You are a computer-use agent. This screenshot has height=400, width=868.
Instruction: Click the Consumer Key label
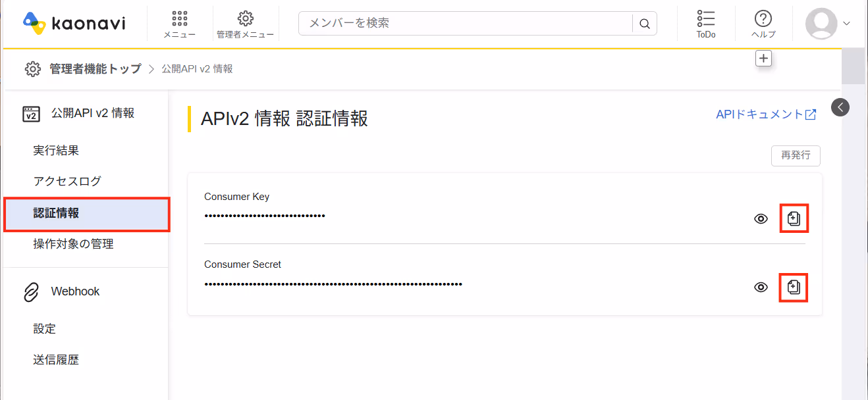pyautogui.click(x=236, y=197)
